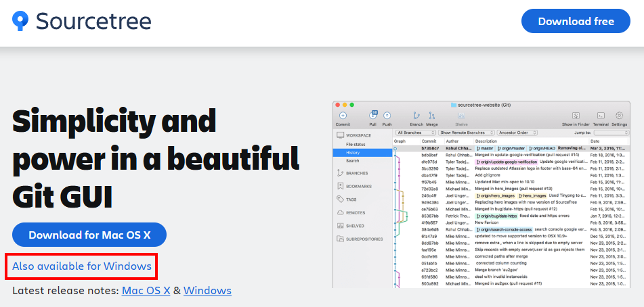Open the Settings gear icon
Screen dimensions: 644x307
click(x=620, y=116)
